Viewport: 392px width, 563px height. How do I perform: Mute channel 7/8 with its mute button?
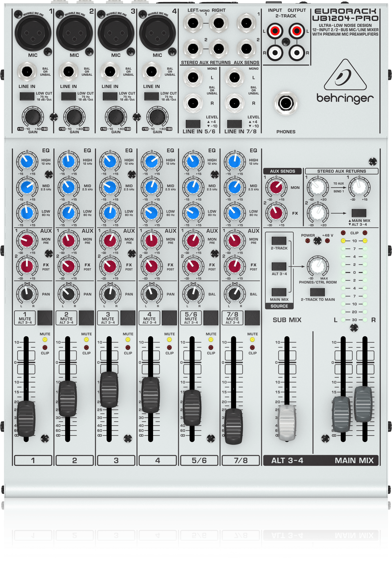pyautogui.click(x=252, y=318)
